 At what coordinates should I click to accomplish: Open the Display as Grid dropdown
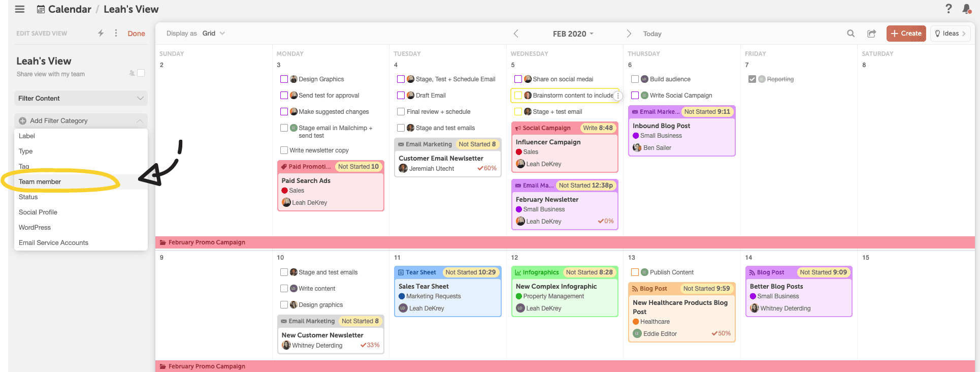(x=214, y=34)
